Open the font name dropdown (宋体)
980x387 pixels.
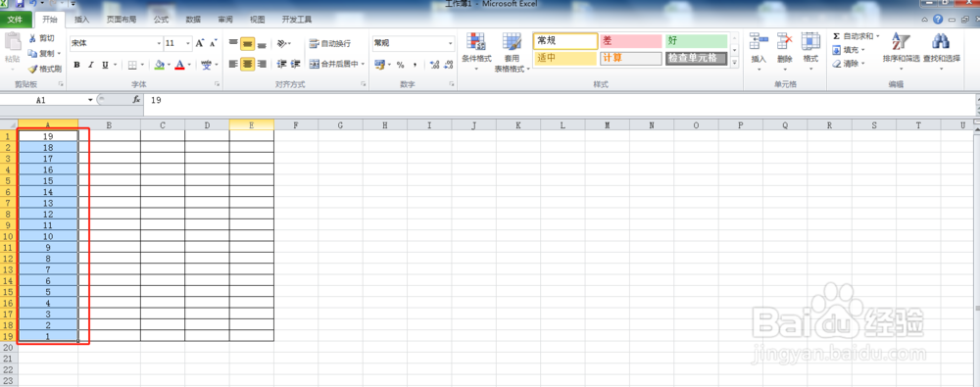(159, 44)
